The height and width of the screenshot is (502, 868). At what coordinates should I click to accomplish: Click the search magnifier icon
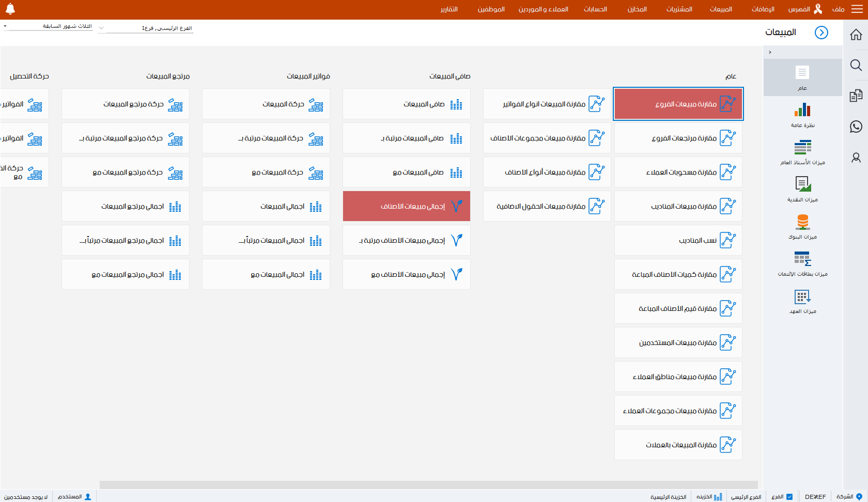(856, 65)
